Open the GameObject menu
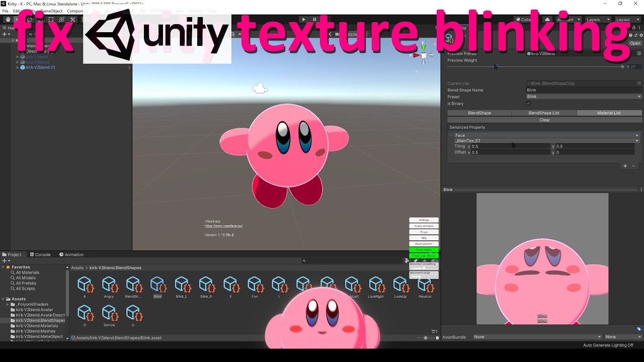 click(51, 11)
